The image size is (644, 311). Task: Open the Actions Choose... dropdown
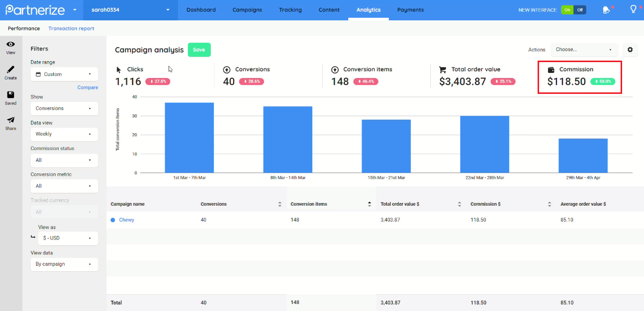[584, 50]
